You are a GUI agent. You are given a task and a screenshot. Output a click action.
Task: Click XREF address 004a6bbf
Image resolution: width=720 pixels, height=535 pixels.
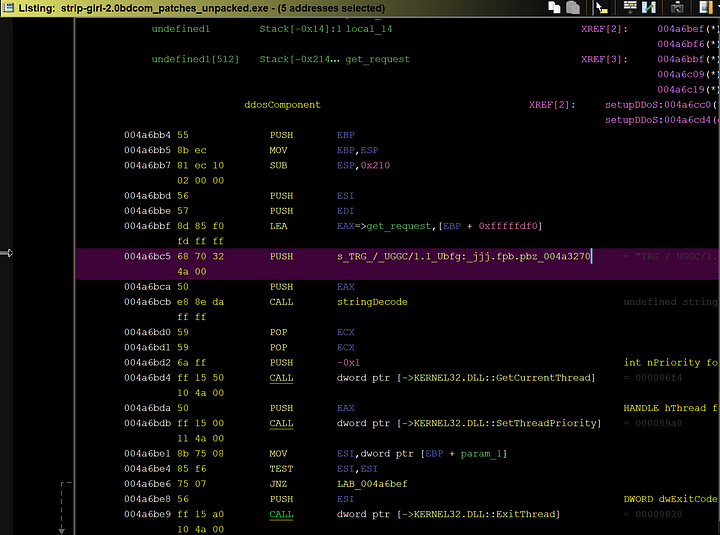point(681,59)
